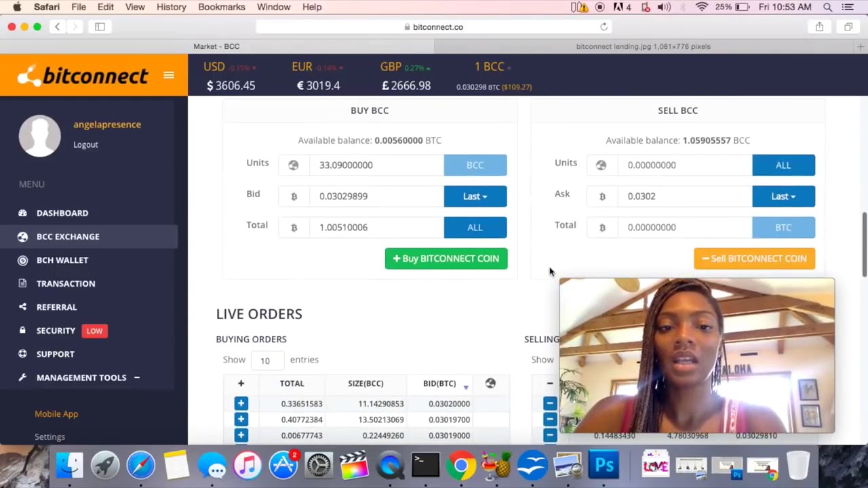Click the sell Ask price field
This screenshot has height=488, width=868.
point(685,196)
